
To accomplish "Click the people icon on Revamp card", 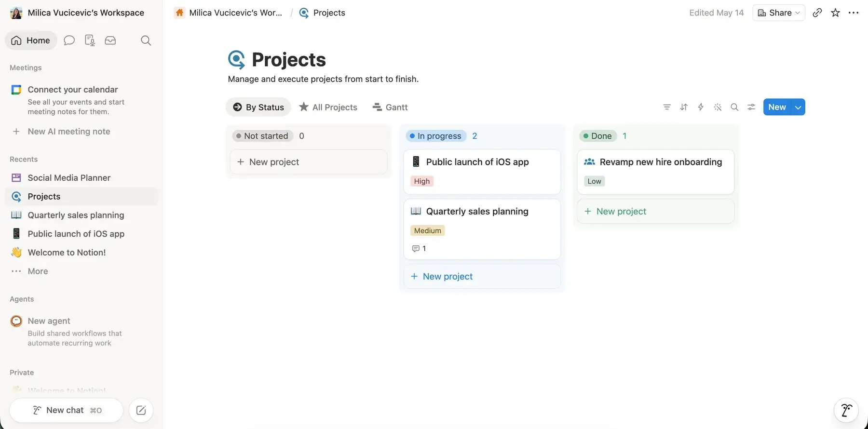I will [589, 162].
